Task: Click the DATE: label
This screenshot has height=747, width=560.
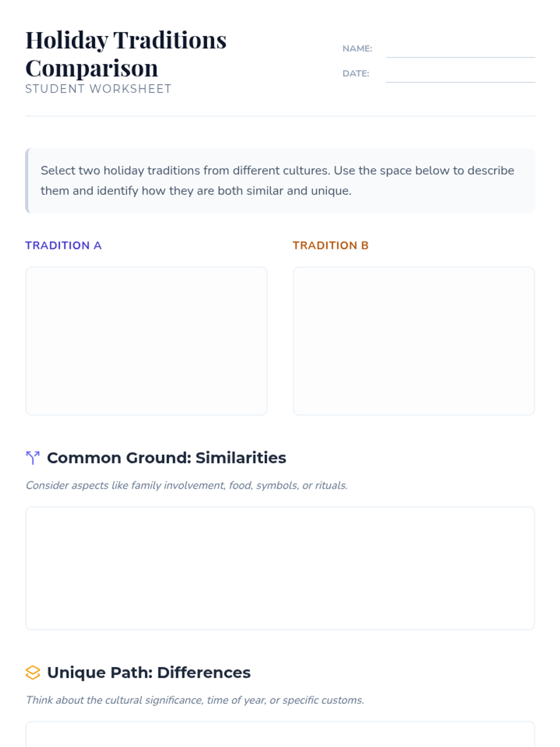Action: point(356,73)
